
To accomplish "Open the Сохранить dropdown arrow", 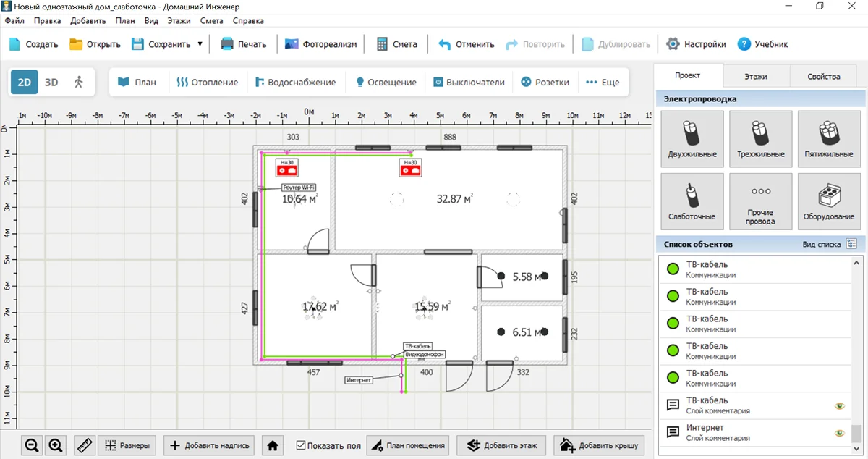I will point(200,44).
